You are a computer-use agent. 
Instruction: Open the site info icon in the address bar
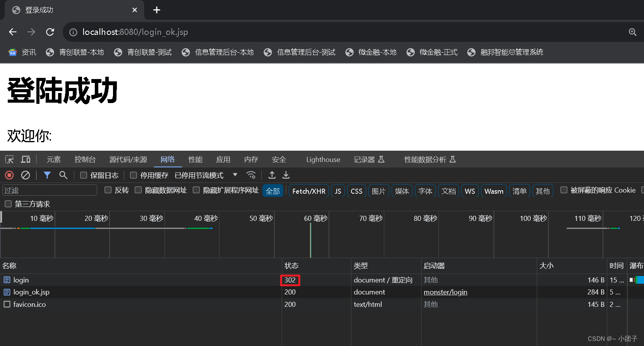73,32
